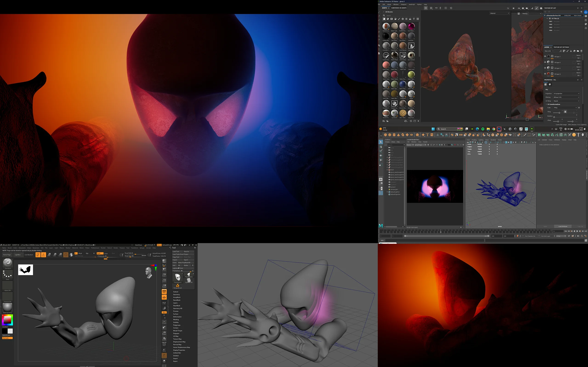Screen dimensions: 588x367
Task: Open the Python menu in Substance Painter
Action: [x=419, y=4]
